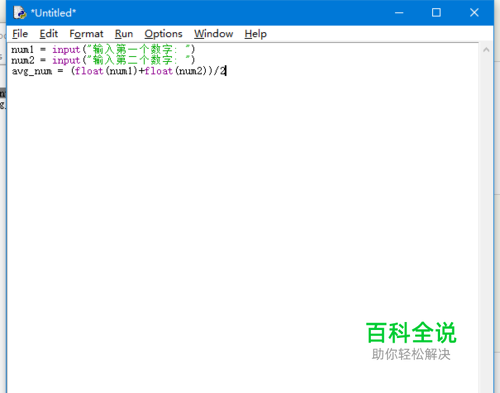The image size is (500, 393).
Task: Open the Format menu
Action: pyautogui.click(x=86, y=34)
